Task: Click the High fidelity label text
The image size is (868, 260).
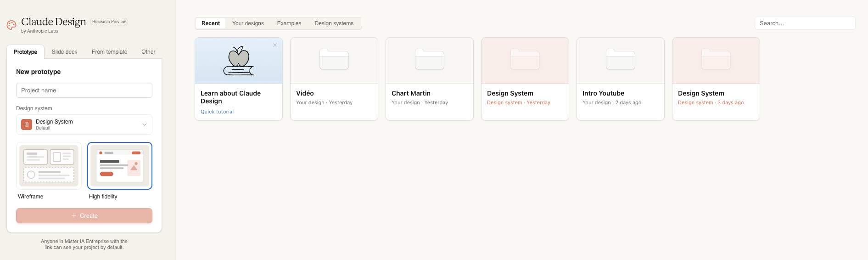Action: pos(103,197)
